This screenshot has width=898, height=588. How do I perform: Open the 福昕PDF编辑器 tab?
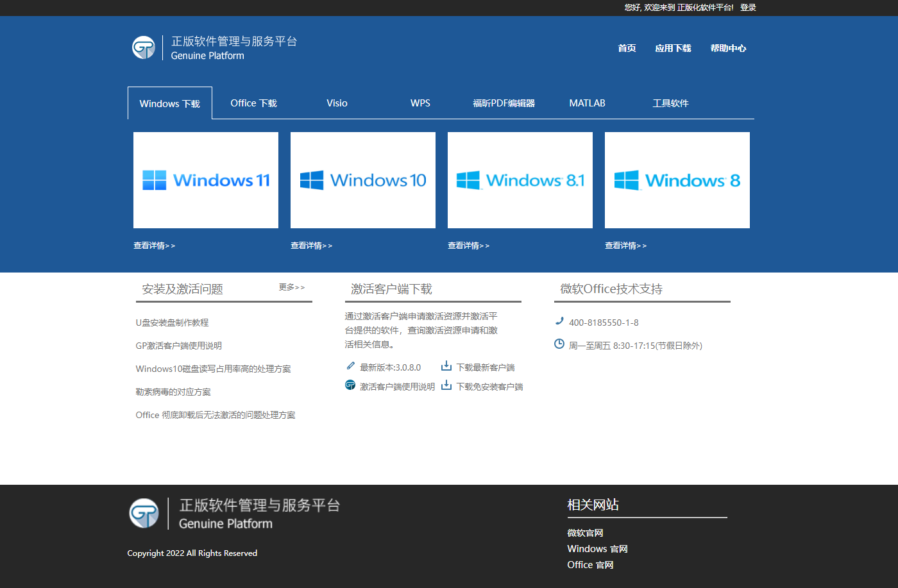[504, 103]
